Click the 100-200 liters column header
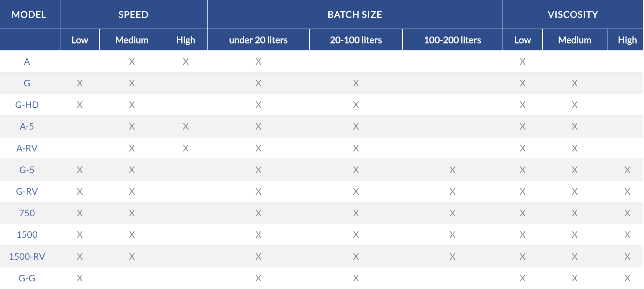644x289 pixels. click(x=453, y=40)
